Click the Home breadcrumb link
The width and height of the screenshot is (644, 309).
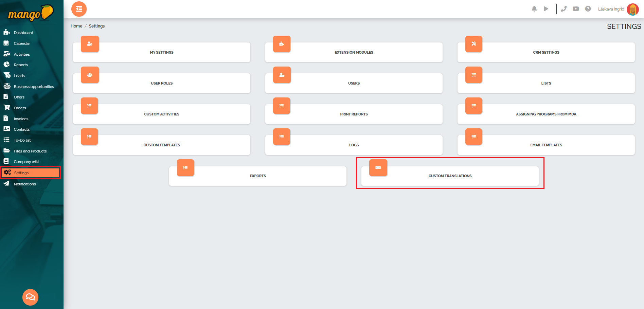76,26
